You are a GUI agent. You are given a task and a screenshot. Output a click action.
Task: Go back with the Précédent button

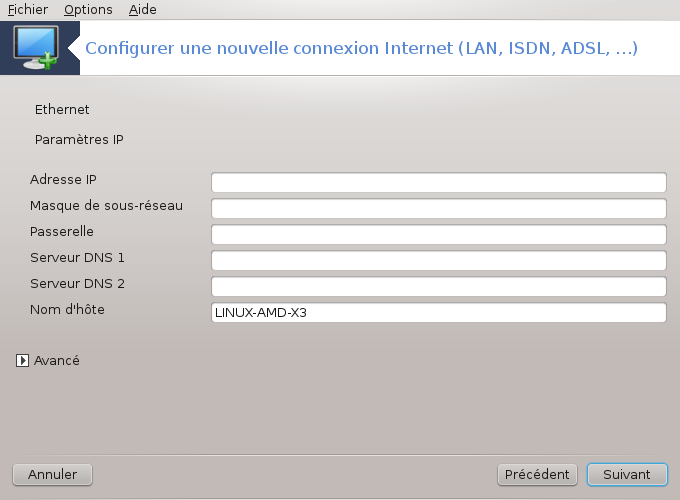[537, 474]
